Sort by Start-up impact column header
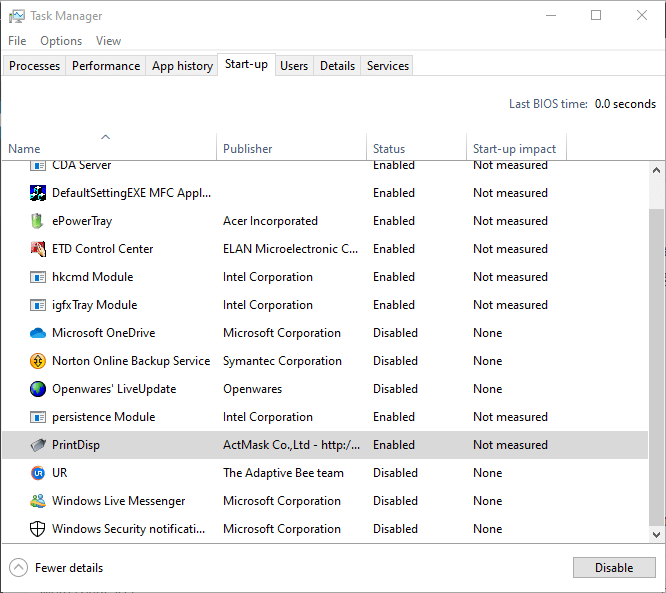Screen dimensions: 666x593 [516, 147]
